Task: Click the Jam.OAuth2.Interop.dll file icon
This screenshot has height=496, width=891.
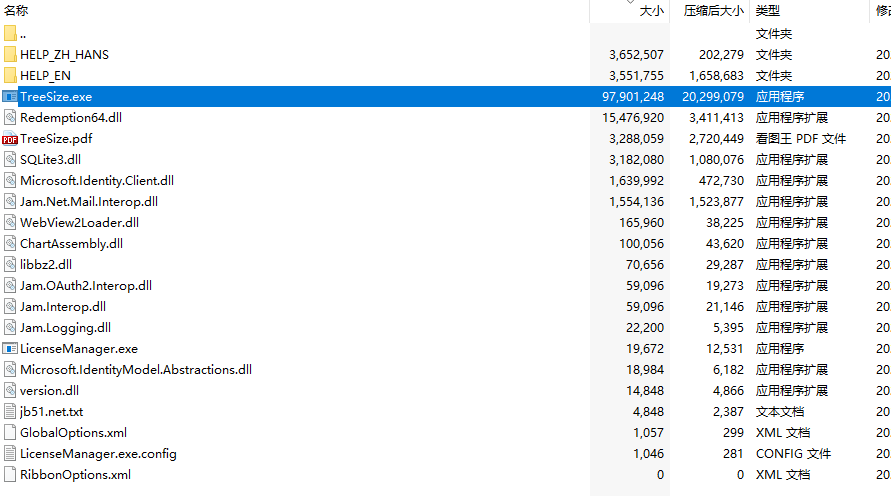Action: (x=10, y=286)
